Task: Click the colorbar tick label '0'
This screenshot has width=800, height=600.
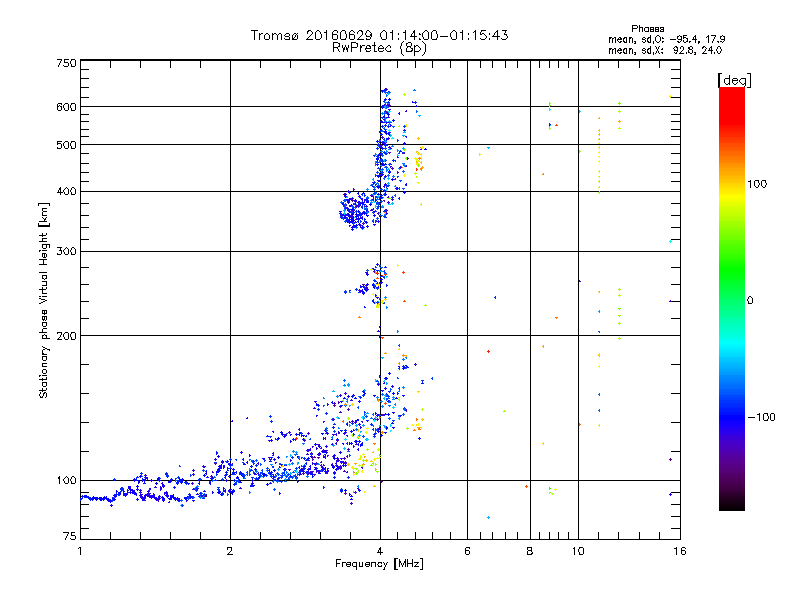Action: click(749, 301)
